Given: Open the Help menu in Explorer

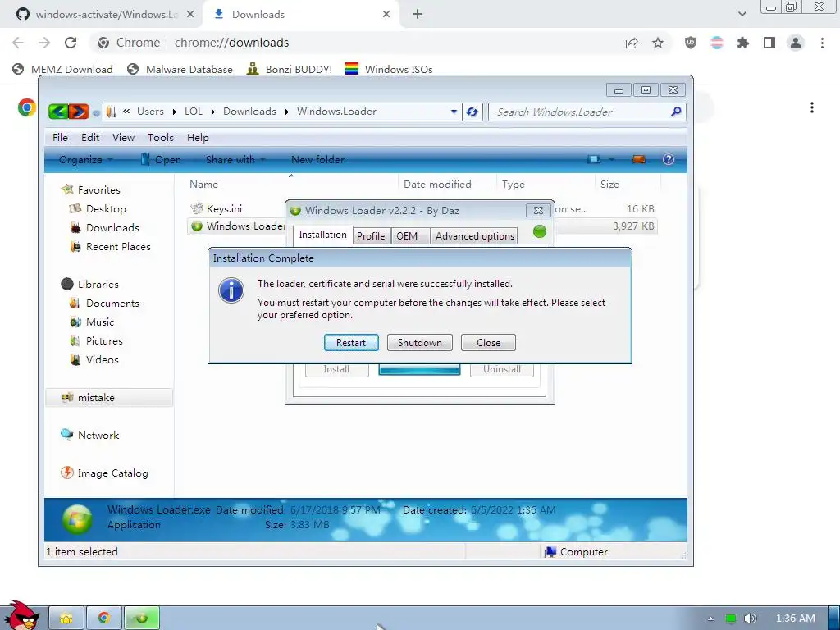Looking at the screenshot, I should point(198,137).
